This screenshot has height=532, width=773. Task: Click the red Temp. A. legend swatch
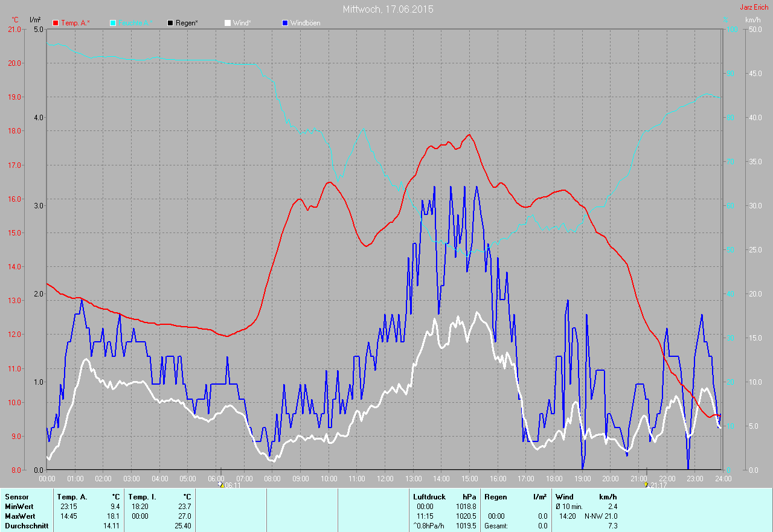[56, 24]
